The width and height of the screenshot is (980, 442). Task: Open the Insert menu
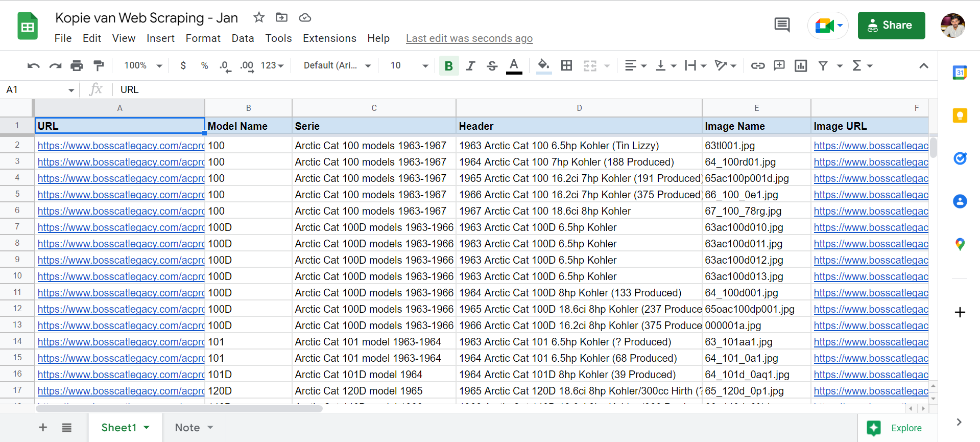click(160, 38)
